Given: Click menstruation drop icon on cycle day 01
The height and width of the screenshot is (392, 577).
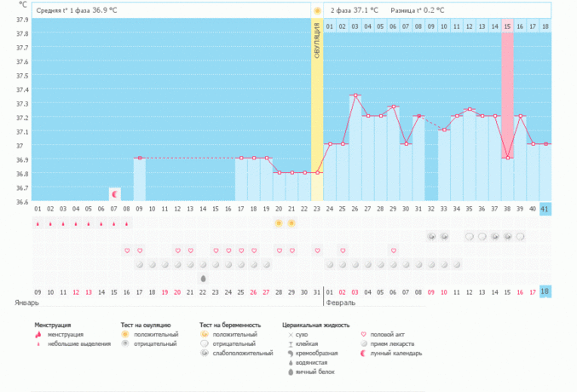Looking at the screenshot, I should (38, 223).
